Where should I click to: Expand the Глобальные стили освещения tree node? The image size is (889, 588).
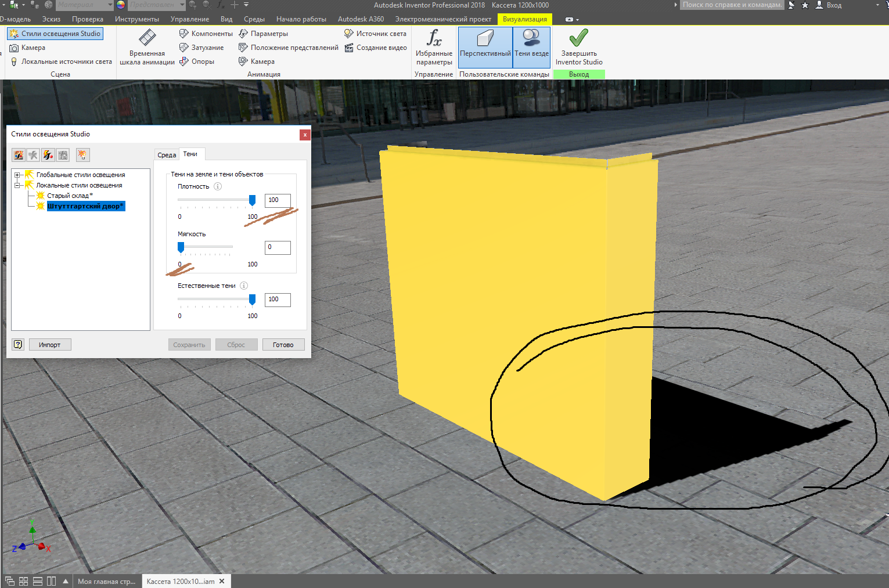coord(18,174)
